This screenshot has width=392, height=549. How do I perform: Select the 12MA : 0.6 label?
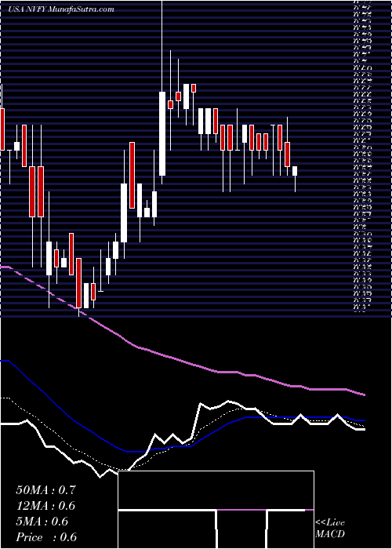[x=45, y=506]
